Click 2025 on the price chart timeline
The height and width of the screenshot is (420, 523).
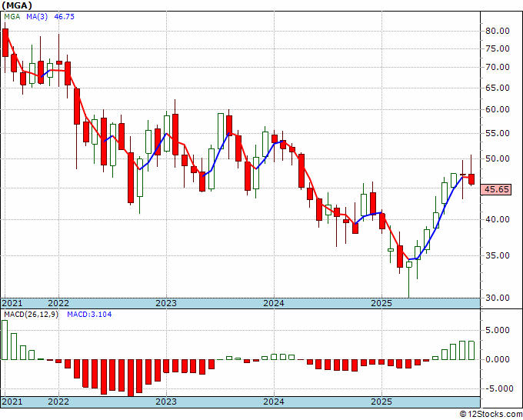pyautogui.click(x=381, y=303)
